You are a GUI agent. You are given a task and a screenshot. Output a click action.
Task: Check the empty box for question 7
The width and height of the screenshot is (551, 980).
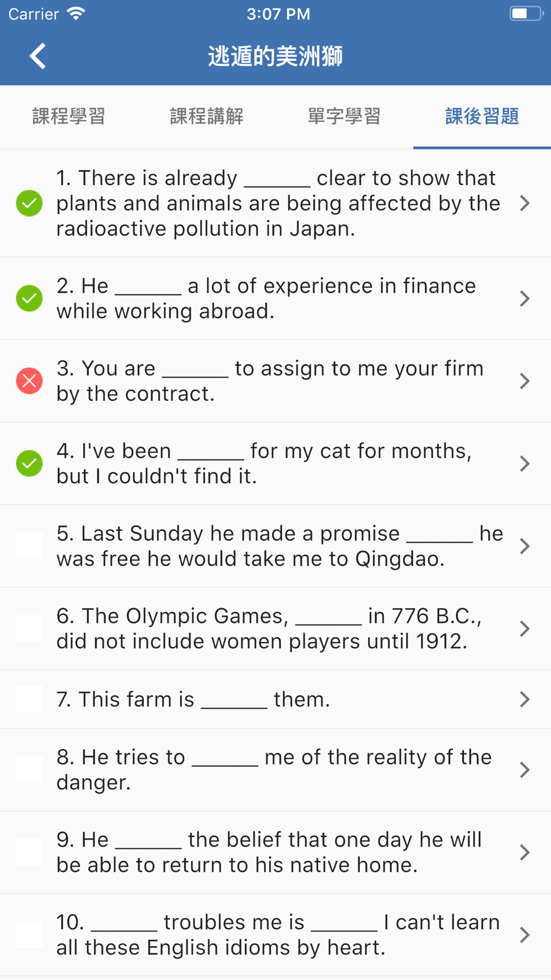(29, 699)
